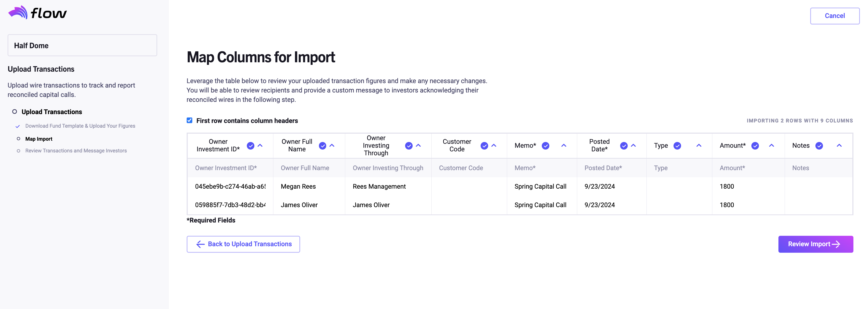Click the checkmark icon on Amount column
Image resolution: width=868 pixels, height=309 pixels.
tap(754, 146)
